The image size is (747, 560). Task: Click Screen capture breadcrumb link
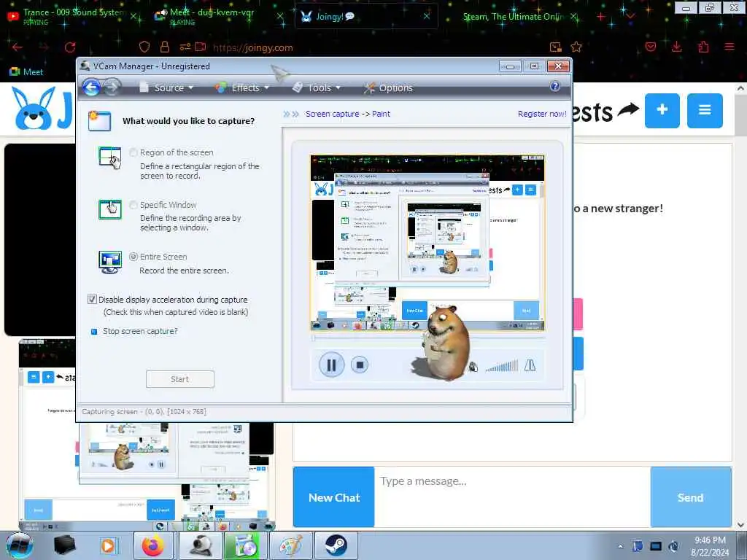coord(333,114)
